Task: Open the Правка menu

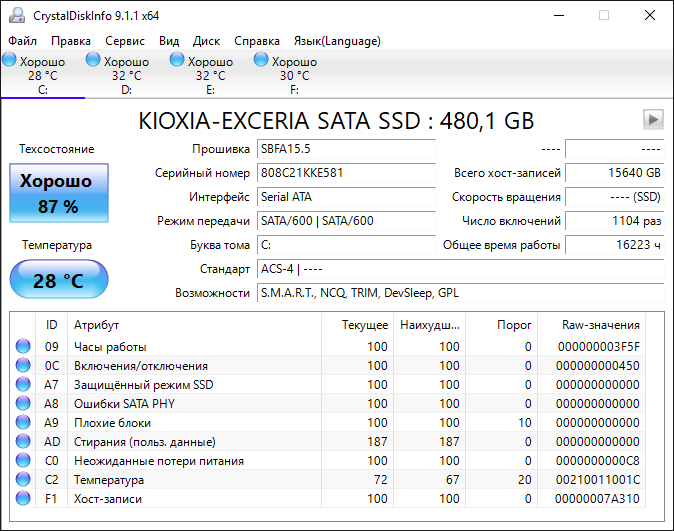Action: (x=71, y=41)
